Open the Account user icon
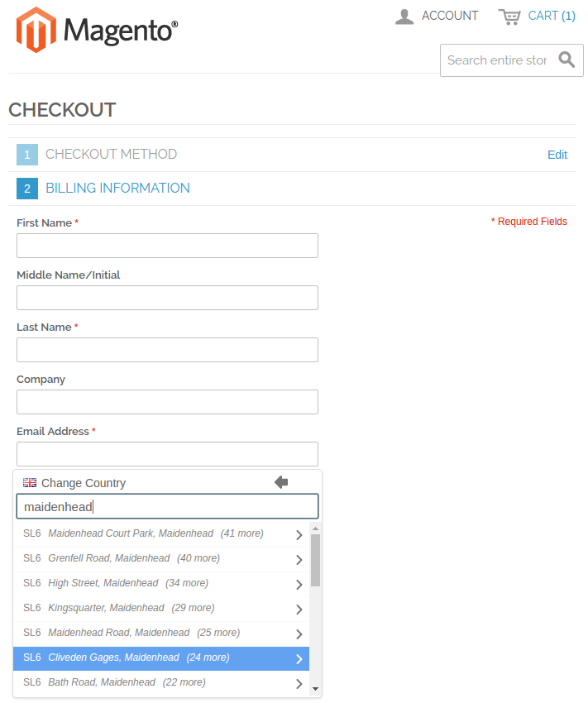 point(404,17)
